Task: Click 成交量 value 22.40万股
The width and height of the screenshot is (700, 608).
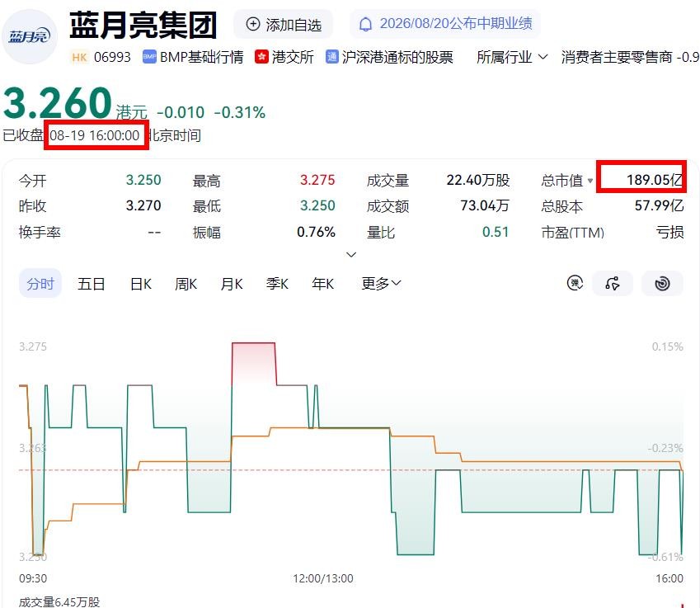Action: [x=478, y=180]
